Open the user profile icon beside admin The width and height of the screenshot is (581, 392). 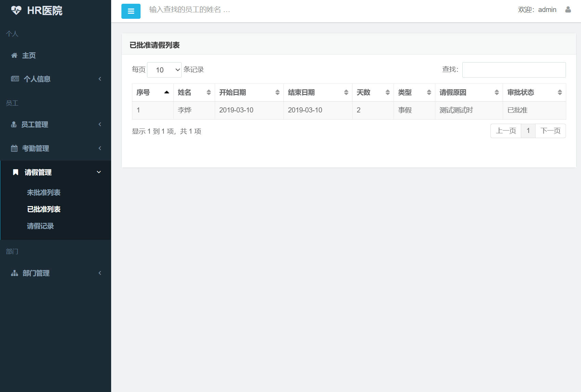tap(568, 10)
